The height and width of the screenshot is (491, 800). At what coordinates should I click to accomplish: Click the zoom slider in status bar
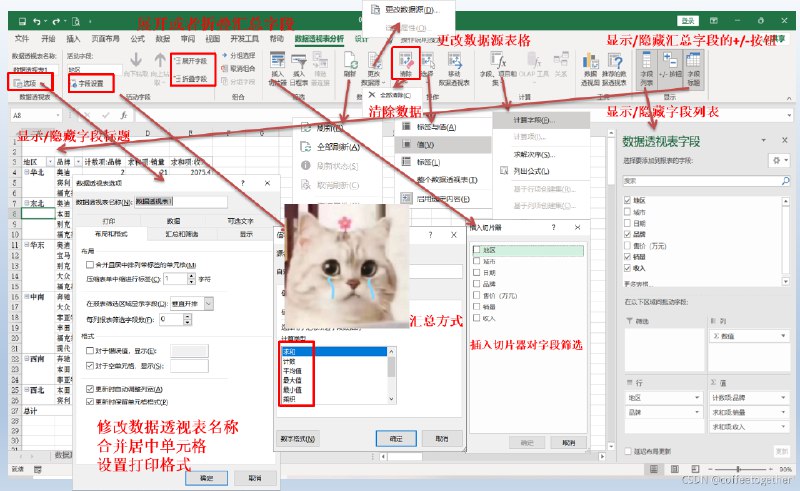pyautogui.click(x=738, y=469)
